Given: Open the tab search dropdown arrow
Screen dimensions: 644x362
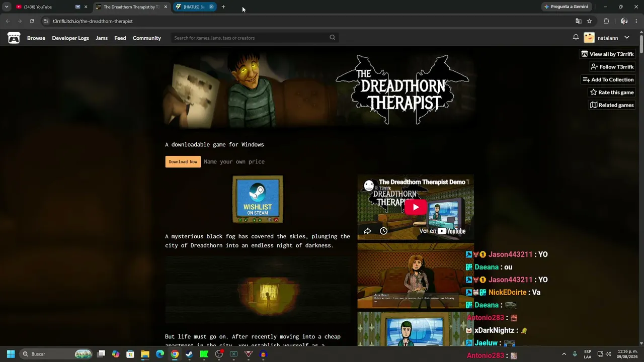Looking at the screenshot, I should pos(7,7).
